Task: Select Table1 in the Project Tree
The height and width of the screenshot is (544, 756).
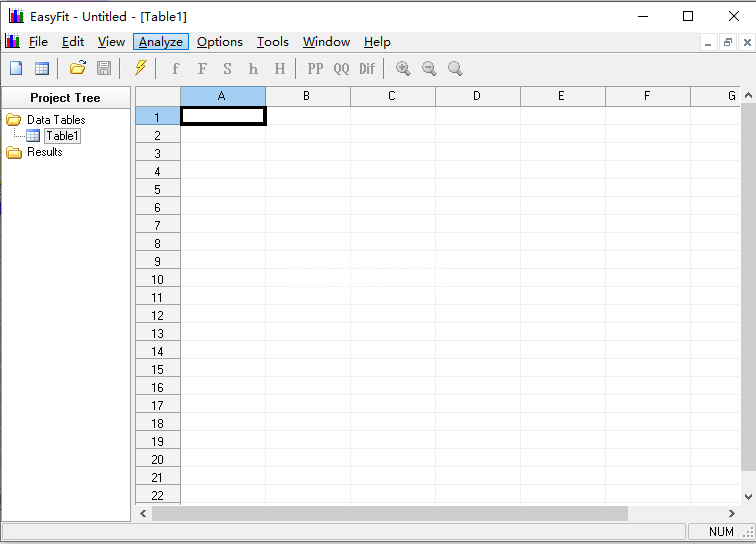Action: [62, 136]
